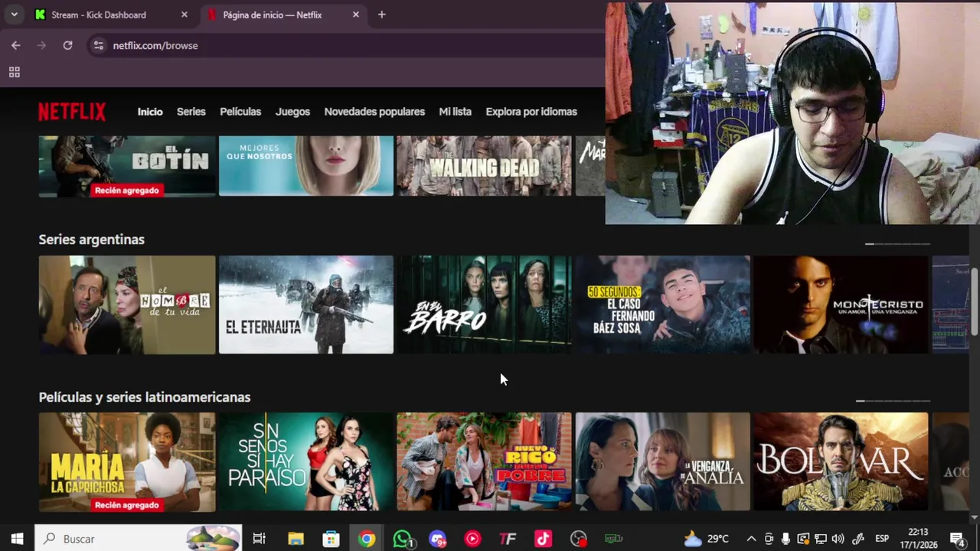
Task: Click the Netflix logo
Action: pyautogui.click(x=72, y=112)
